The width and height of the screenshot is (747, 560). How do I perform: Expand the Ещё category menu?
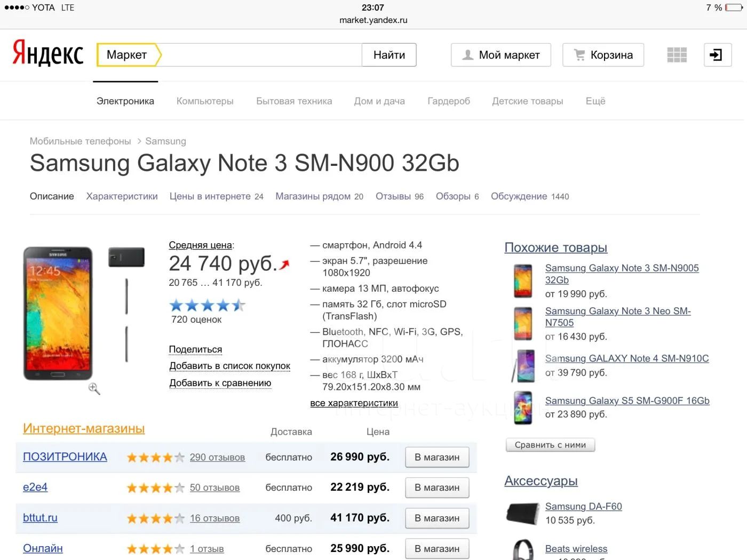[x=595, y=101]
